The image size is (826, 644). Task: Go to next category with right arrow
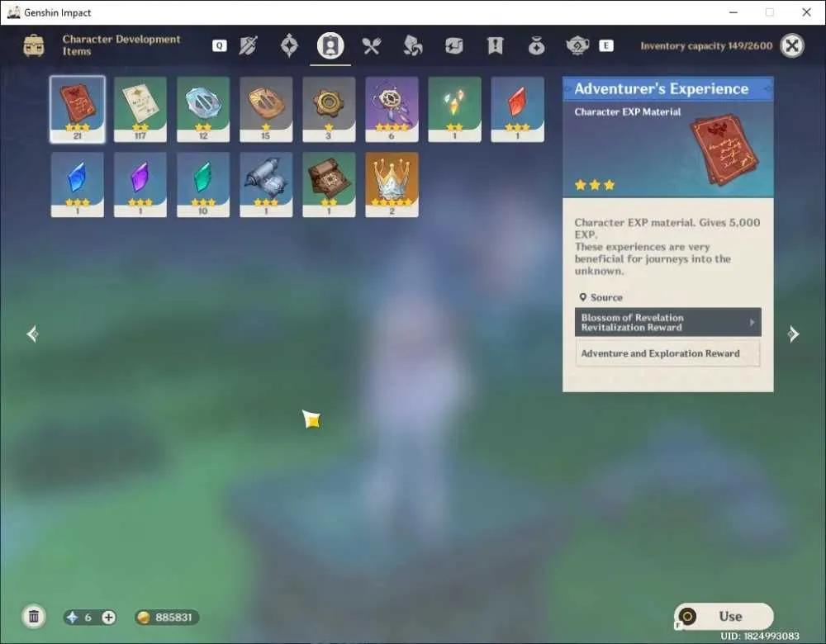793,334
